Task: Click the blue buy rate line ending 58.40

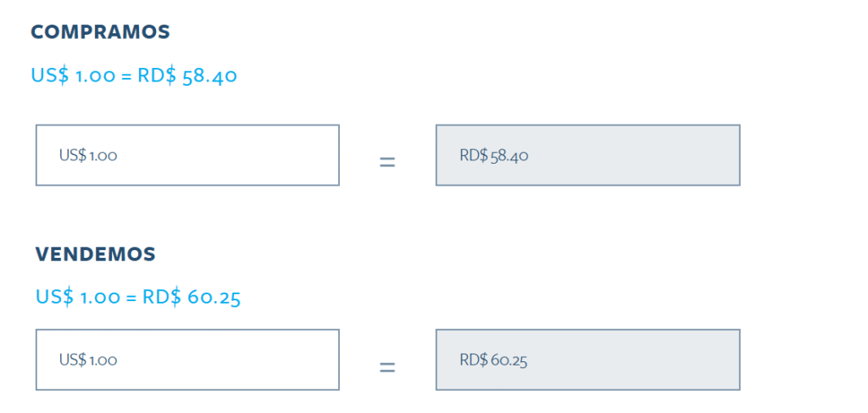Action: click(x=134, y=75)
